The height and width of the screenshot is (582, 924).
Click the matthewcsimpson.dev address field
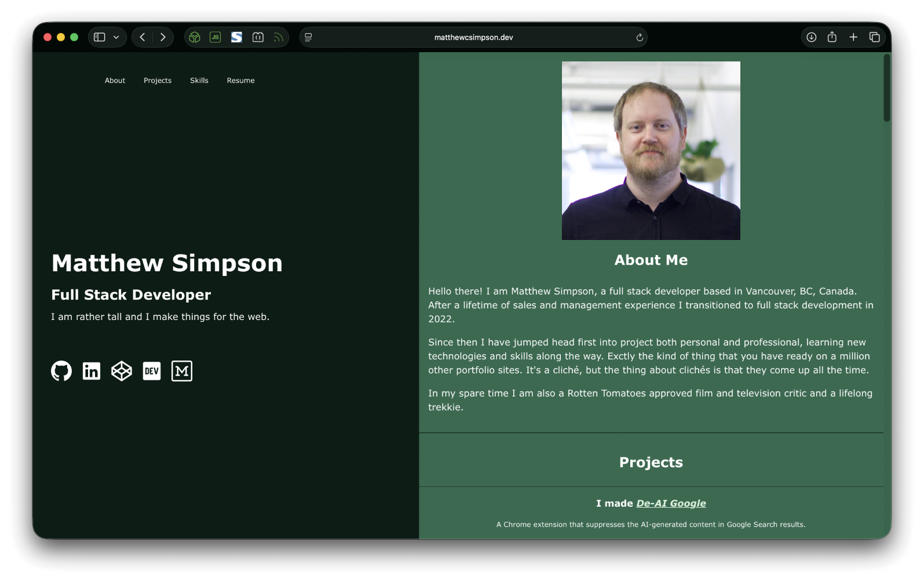473,37
